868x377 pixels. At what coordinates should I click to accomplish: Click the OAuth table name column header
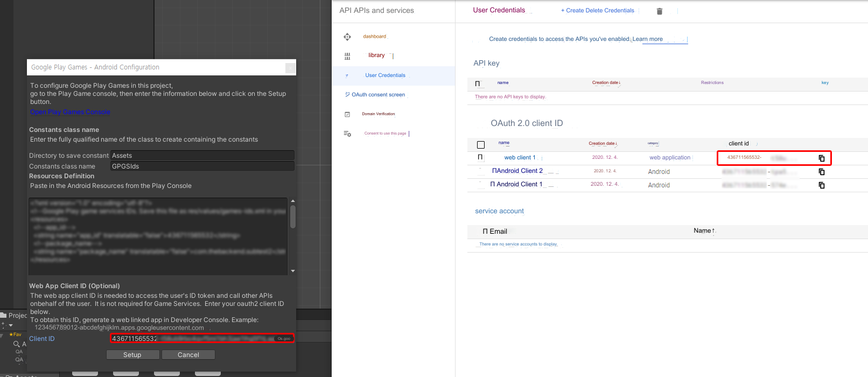504,143
